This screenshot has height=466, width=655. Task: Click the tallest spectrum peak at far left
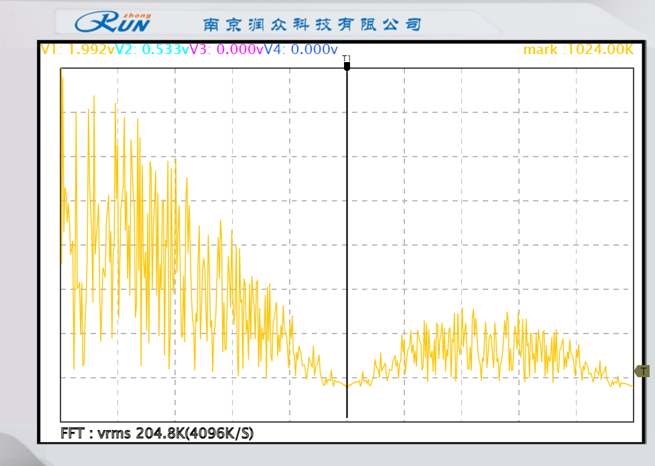tap(62, 80)
